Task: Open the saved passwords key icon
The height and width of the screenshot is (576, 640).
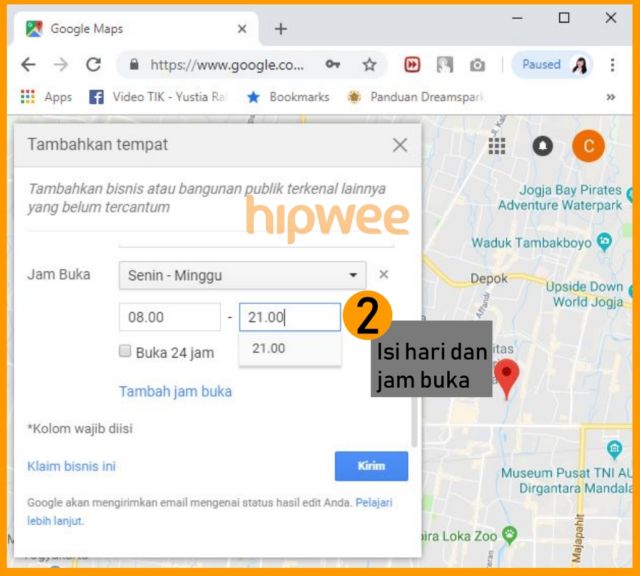Action: pos(333,64)
